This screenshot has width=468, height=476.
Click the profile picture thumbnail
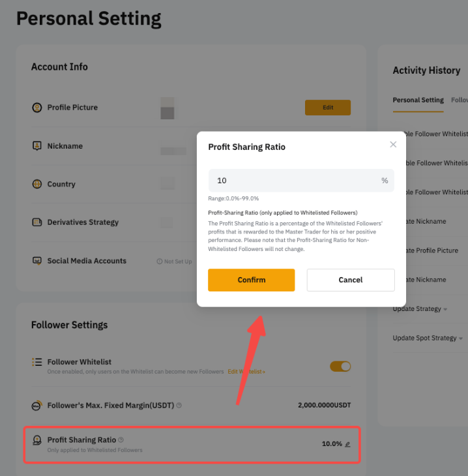point(167,108)
